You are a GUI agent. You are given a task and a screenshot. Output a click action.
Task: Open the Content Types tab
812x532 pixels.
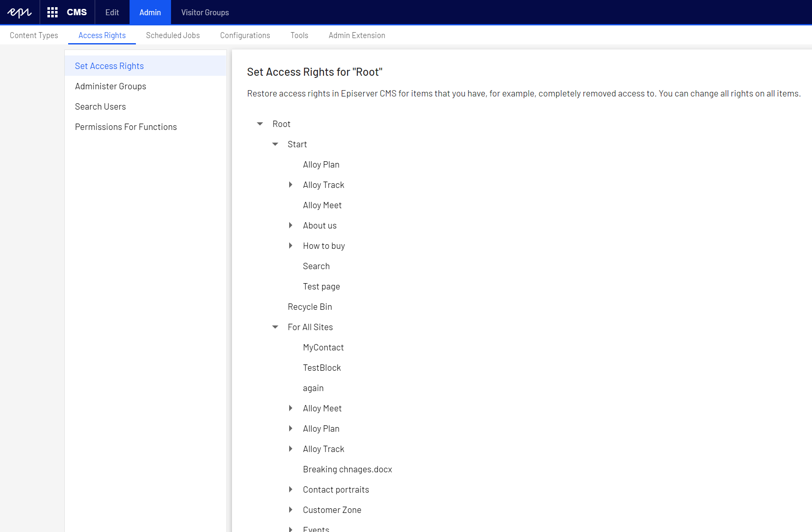click(x=34, y=36)
